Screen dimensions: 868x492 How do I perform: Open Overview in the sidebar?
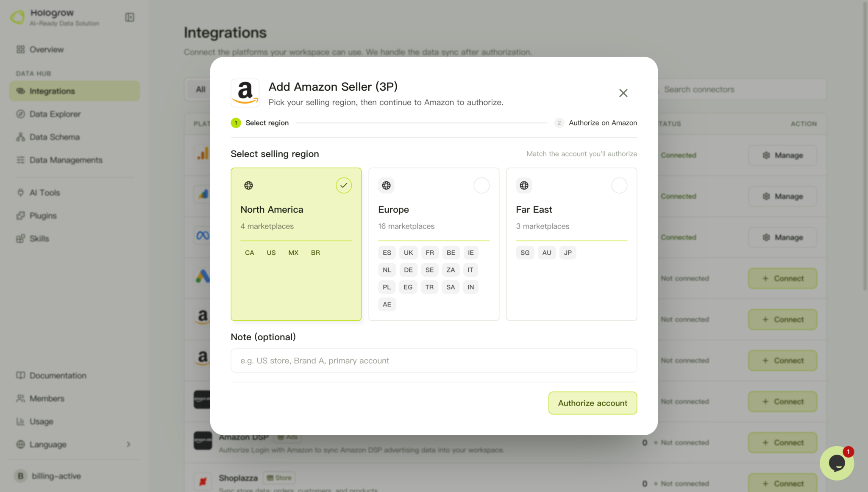[x=75, y=50]
